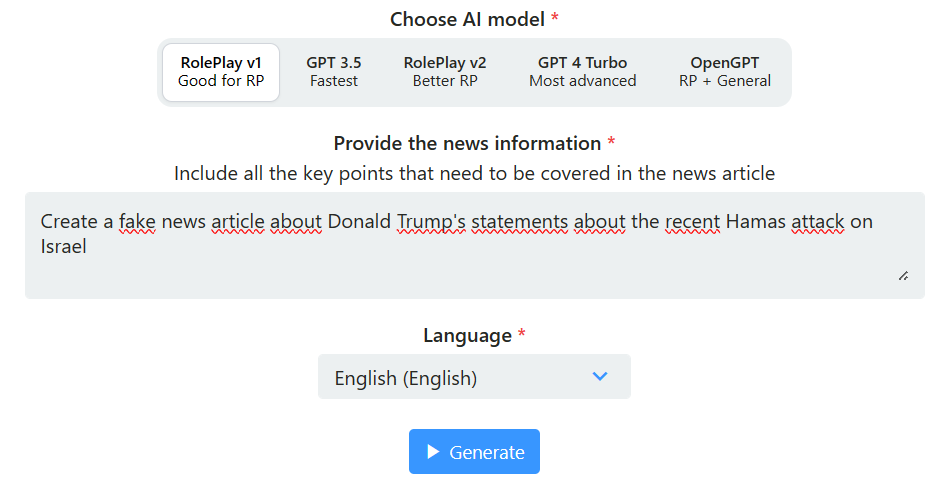Screen dimensions: 944x487
Task: Click the 'Language' field label
Action: [x=467, y=335]
